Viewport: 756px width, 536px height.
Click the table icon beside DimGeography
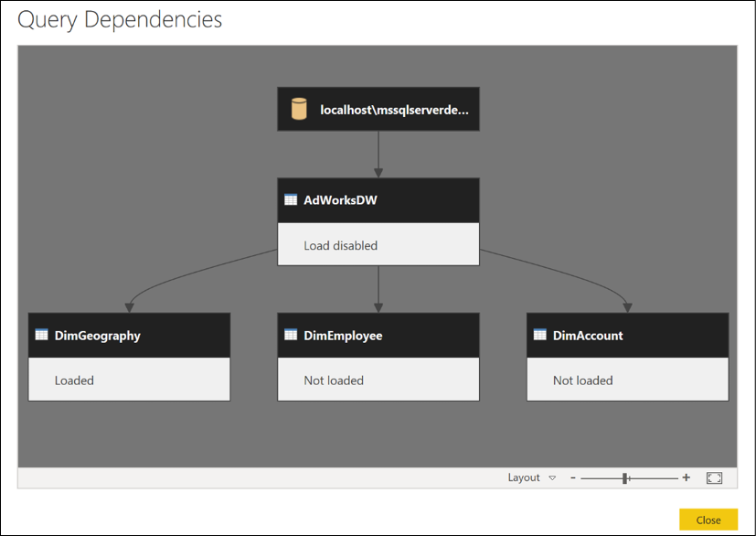41,335
